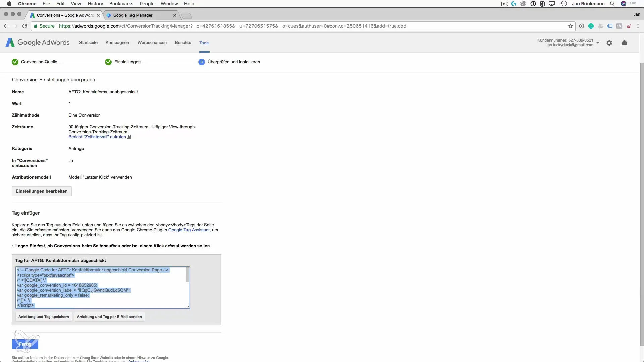
Task: Close the Google Tag Manager tab
Action: (175, 15)
